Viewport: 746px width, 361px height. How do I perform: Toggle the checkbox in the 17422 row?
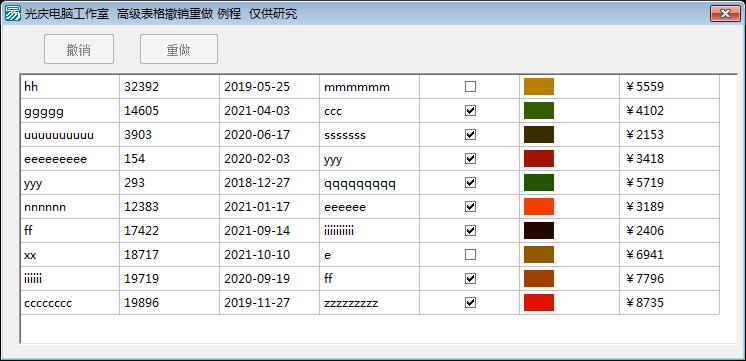tap(470, 231)
